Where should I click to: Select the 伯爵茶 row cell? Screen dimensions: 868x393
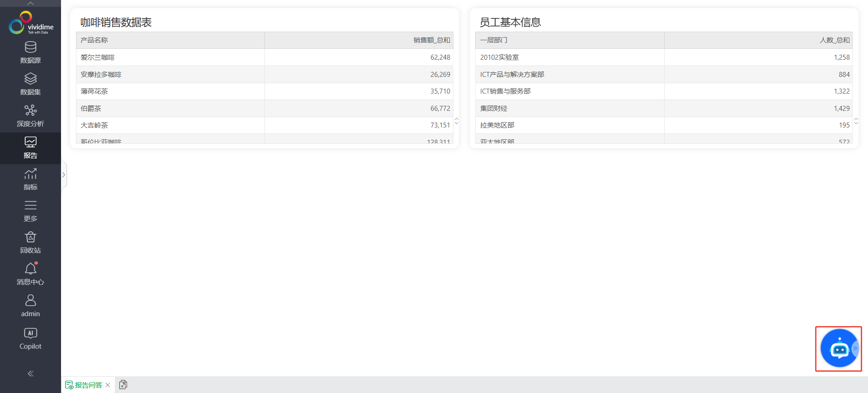tap(170, 109)
